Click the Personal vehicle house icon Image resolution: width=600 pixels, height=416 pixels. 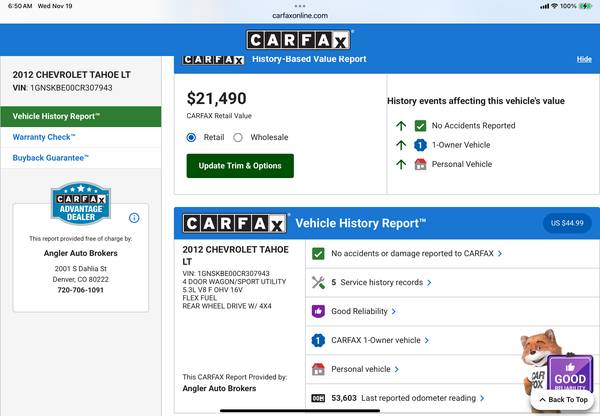point(318,369)
